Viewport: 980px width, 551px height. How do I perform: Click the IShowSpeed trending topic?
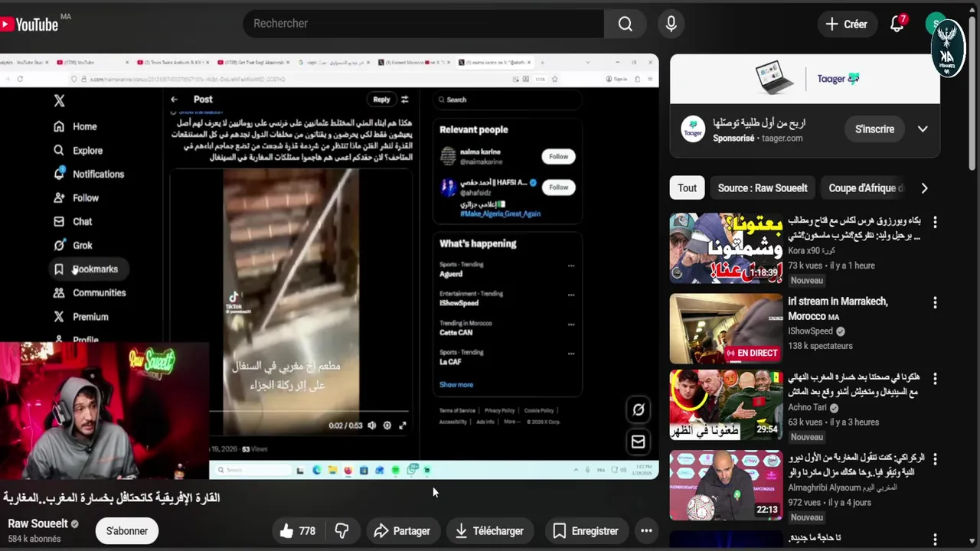[459, 303]
